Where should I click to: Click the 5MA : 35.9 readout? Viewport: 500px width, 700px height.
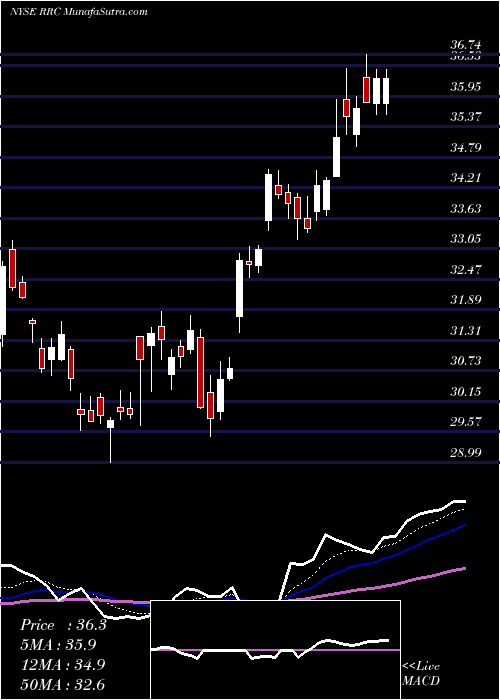59,645
